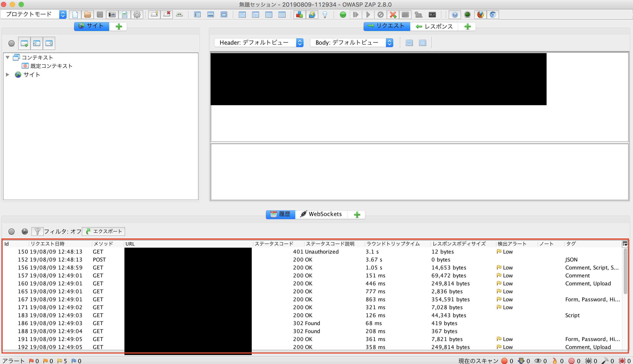Image resolution: width=633 pixels, height=364 pixels.
Task: Open the scan policy manager sliders icon
Action: pos(405,15)
